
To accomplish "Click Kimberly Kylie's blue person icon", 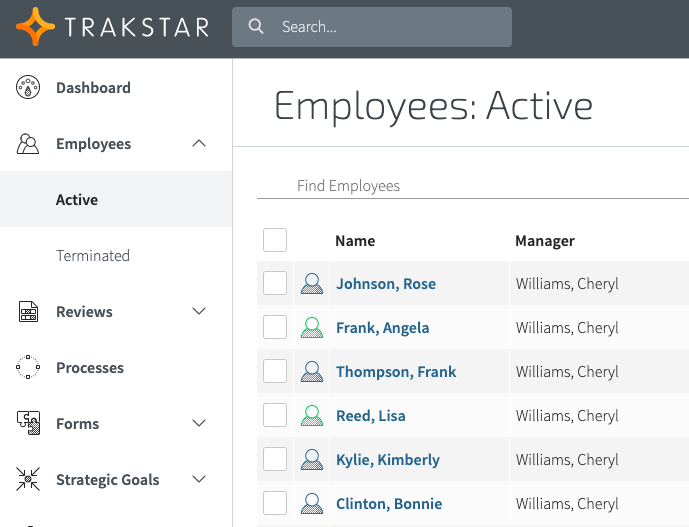I will click(x=312, y=459).
